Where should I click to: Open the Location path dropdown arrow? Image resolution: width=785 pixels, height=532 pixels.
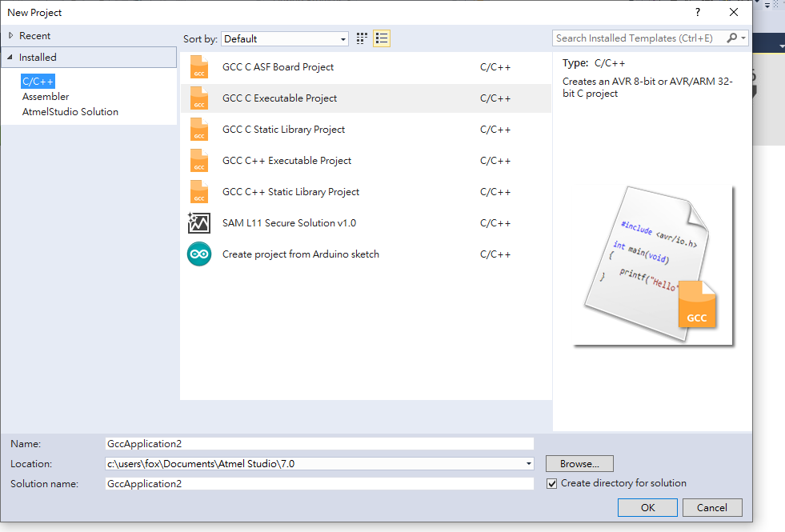(529, 464)
